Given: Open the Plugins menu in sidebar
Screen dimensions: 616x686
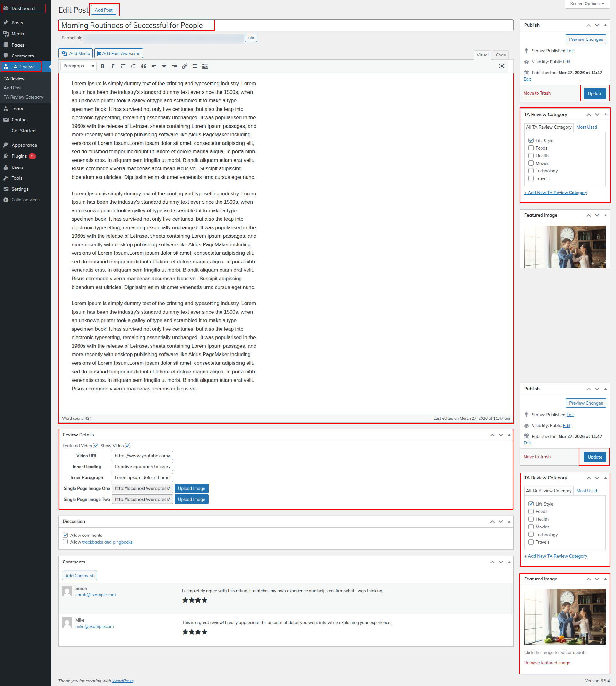Looking at the screenshot, I should pos(19,156).
